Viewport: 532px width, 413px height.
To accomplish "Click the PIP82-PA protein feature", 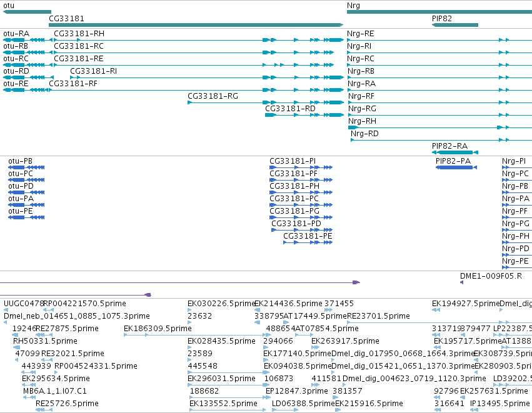I will [456, 167].
